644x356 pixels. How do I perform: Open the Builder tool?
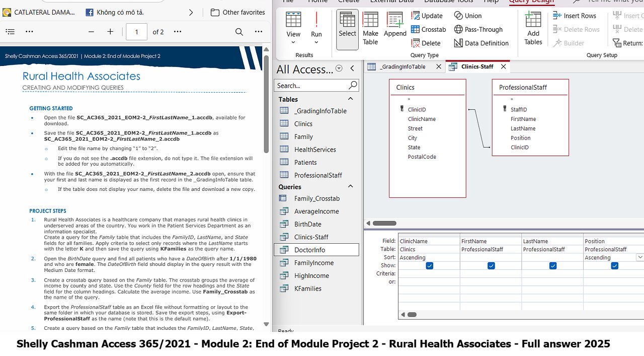click(569, 43)
